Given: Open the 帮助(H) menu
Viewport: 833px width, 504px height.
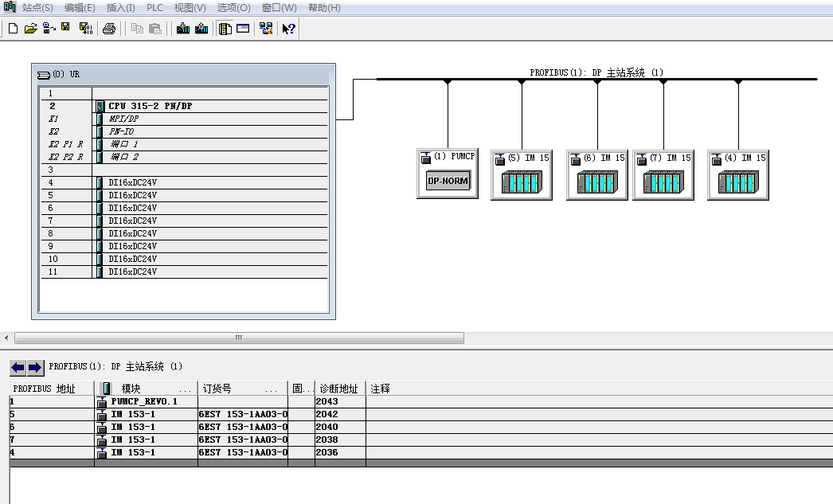Looking at the screenshot, I should (324, 8).
